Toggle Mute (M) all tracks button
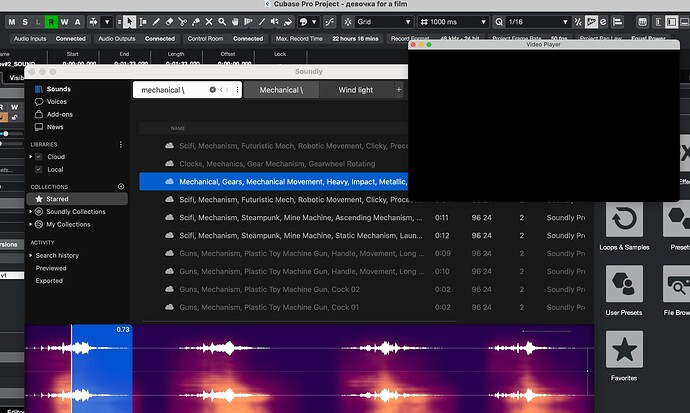 click(x=12, y=22)
